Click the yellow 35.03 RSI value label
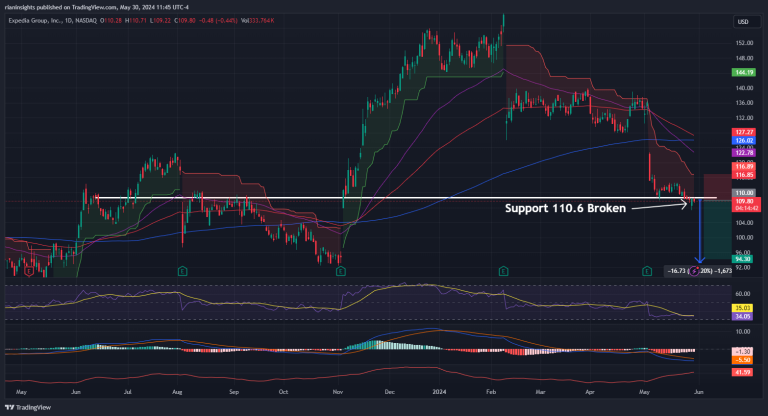The image size is (768, 416). pyautogui.click(x=743, y=308)
